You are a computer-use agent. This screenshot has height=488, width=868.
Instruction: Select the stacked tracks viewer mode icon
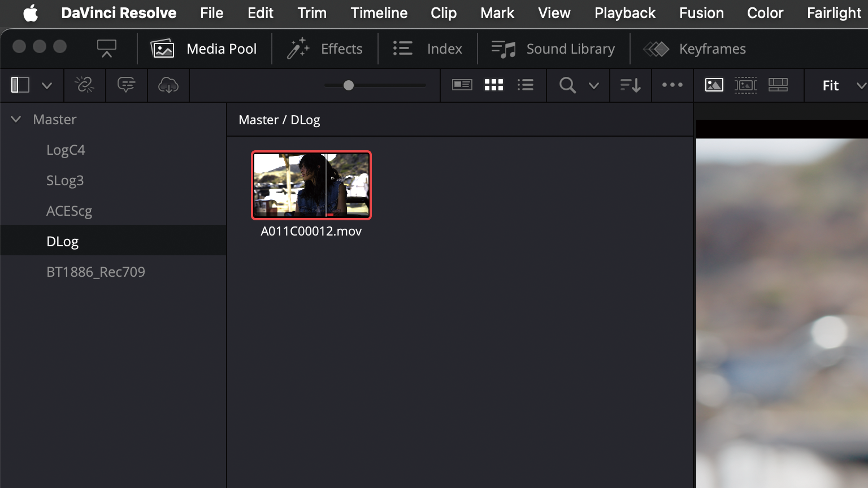(778, 85)
